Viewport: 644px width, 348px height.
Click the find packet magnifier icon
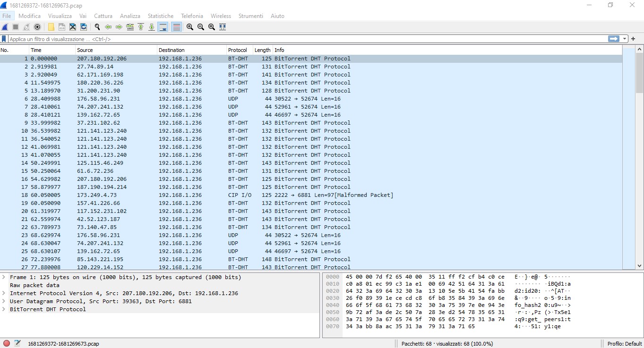click(x=97, y=27)
